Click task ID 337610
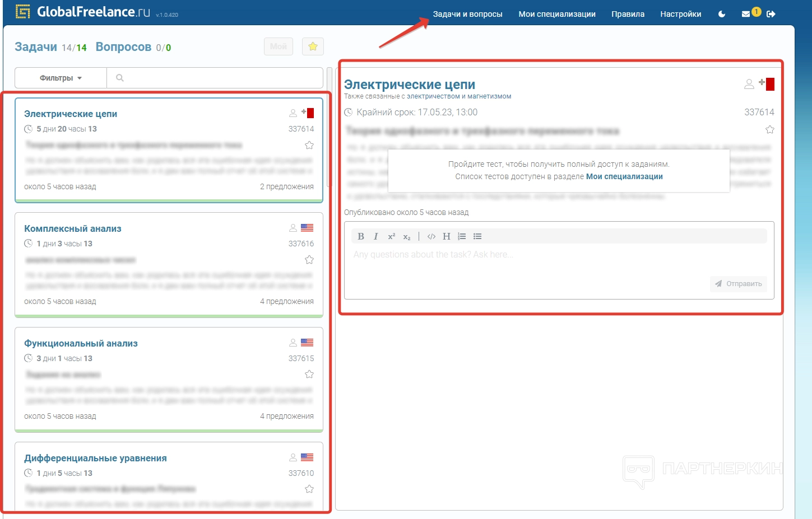 pyautogui.click(x=301, y=473)
